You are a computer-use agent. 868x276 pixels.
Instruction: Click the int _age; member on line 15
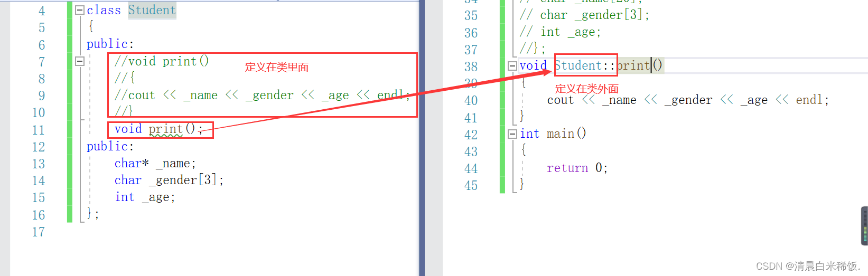click(145, 197)
